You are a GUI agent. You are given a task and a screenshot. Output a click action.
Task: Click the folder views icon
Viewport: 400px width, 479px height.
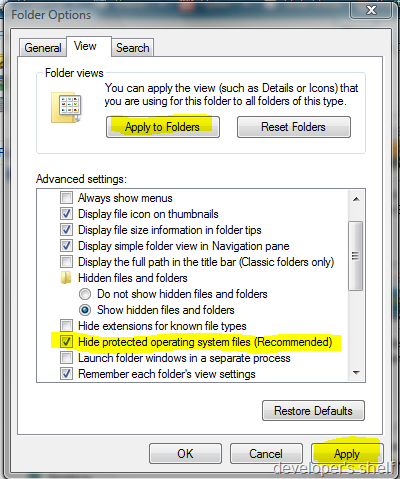point(66,107)
